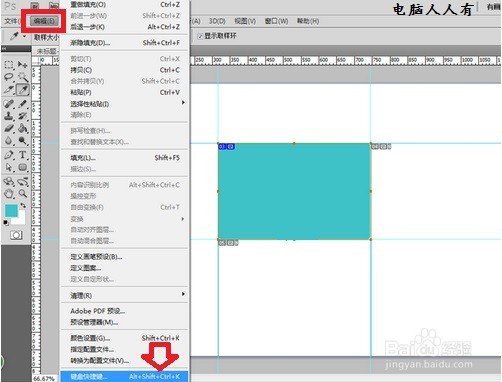Choose 定义画笔预设(B)... menu item
Image resolution: width=502 pixels, height=382 pixels.
tap(124, 257)
